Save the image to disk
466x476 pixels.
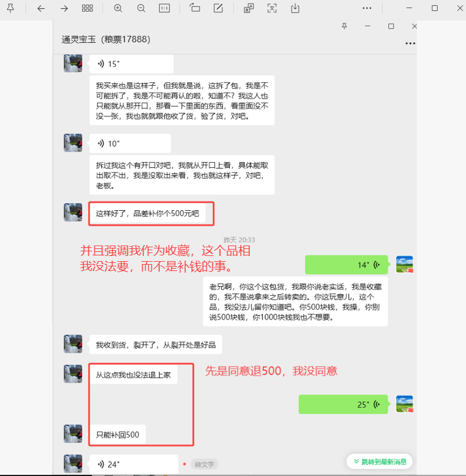pos(295,8)
